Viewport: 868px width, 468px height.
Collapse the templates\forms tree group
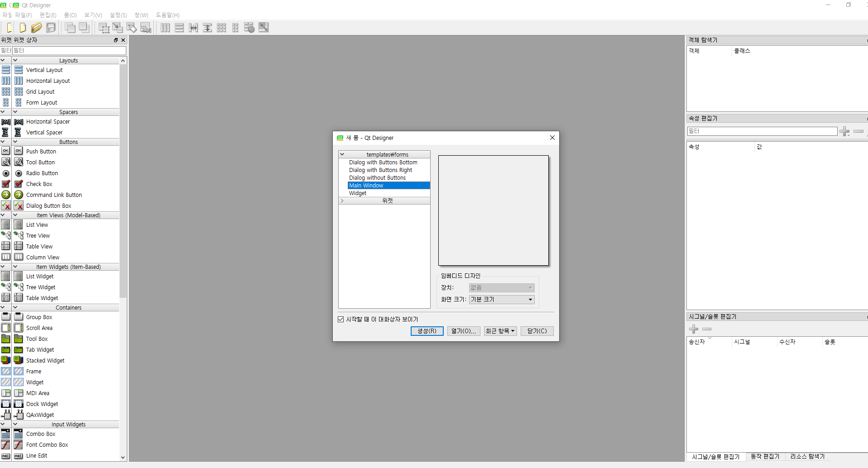click(342, 154)
